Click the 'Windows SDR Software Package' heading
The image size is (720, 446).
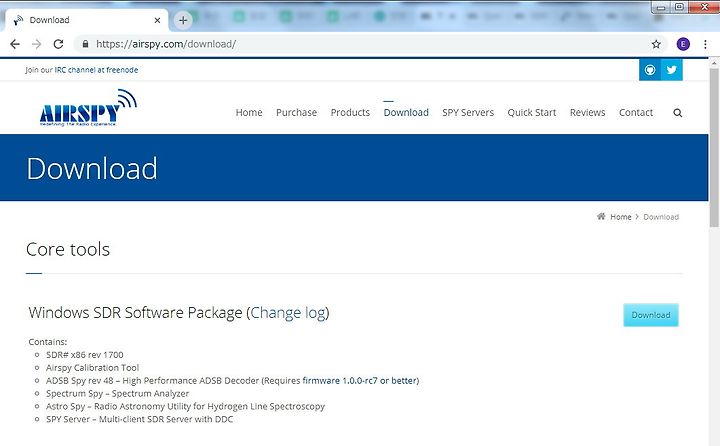[x=135, y=313]
